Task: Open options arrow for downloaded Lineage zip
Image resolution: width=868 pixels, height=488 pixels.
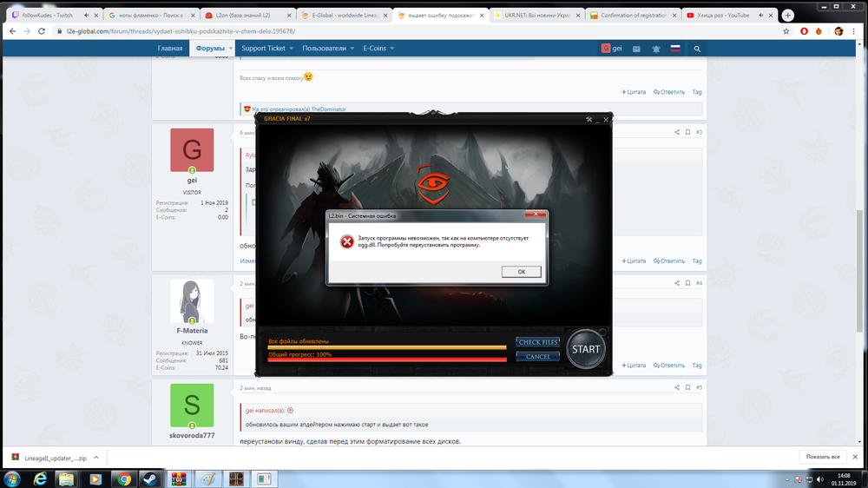Action: pos(96,457)
